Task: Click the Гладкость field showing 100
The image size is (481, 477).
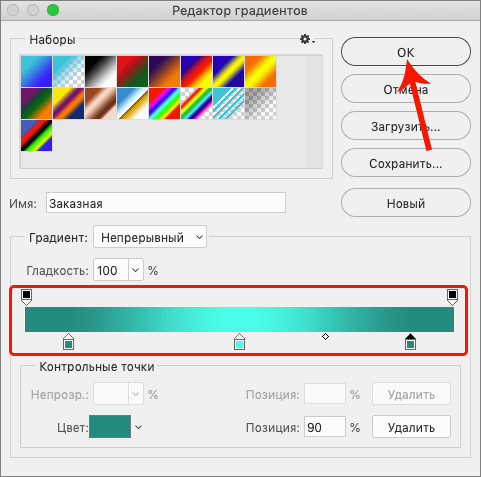Action: [x=111, y=270]
